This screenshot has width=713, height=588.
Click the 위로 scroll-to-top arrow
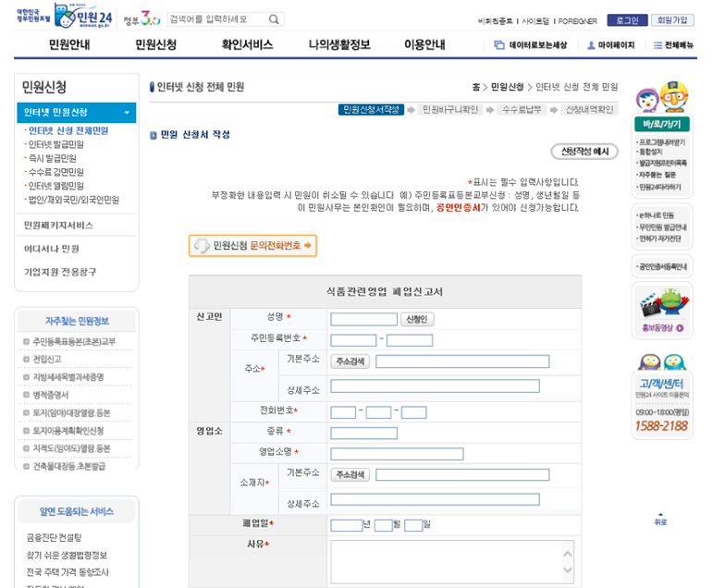[x=659, y=517]
